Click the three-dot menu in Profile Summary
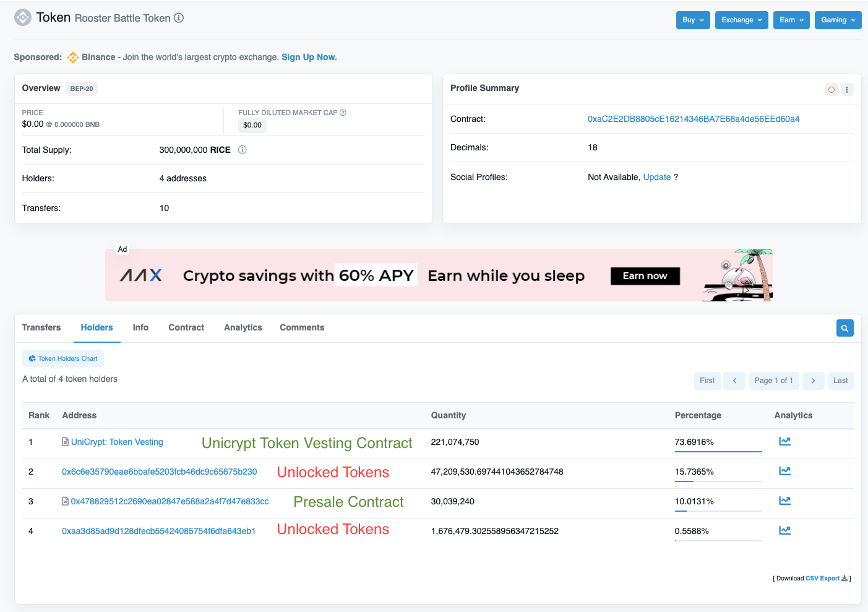Screen dimensions: 868x612 (847, 90)
